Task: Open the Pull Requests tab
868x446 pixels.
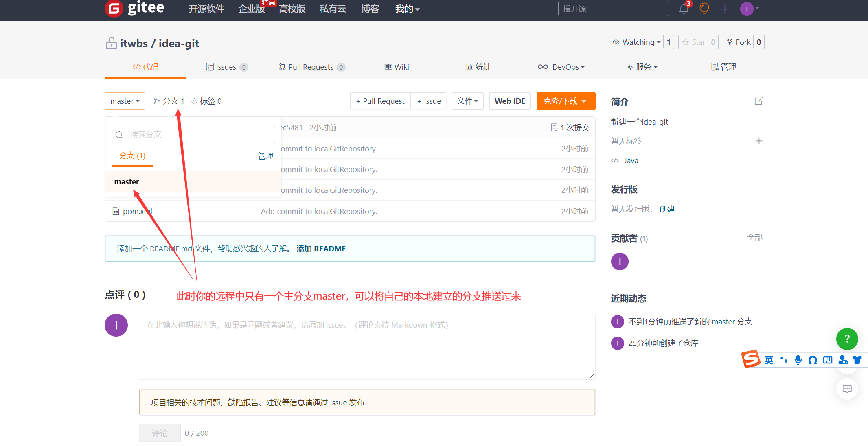Action: click(312, 67)
